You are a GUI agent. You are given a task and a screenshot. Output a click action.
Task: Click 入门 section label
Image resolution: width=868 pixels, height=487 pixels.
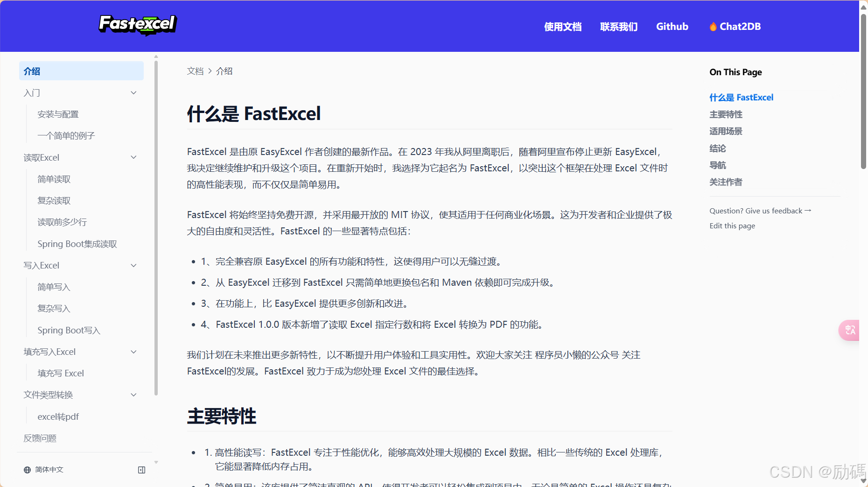point(32,93)
